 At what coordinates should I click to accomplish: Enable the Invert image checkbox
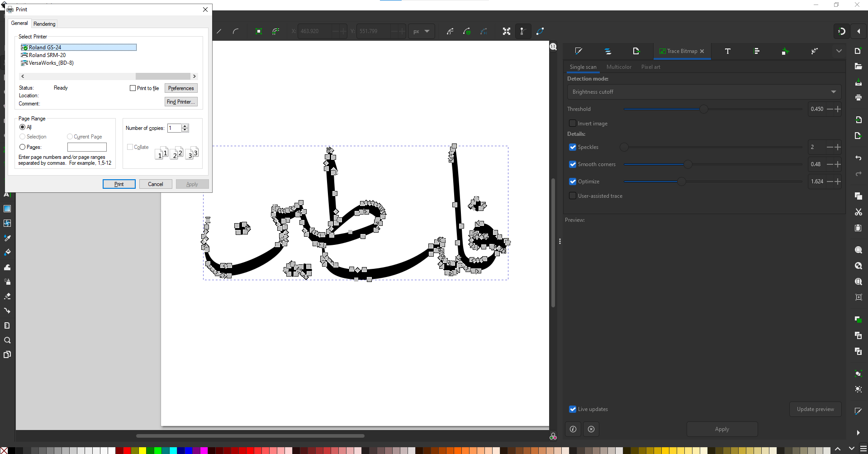tap(573, 123)
